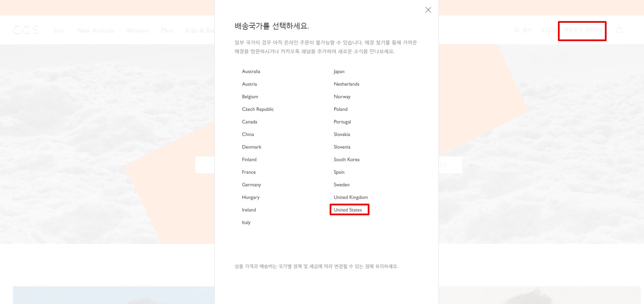Open the New Arrivals menu
Screen dimensions: 644x304
96,31
